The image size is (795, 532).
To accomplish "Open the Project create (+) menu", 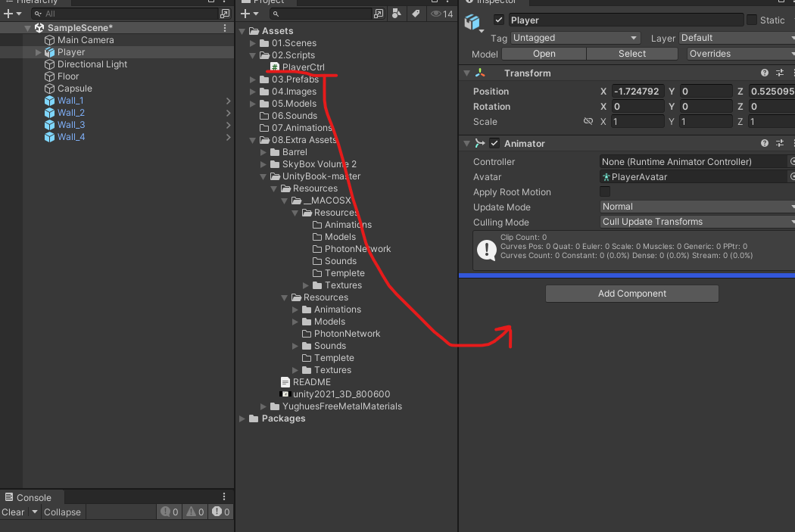I will (x=249, y=14).
